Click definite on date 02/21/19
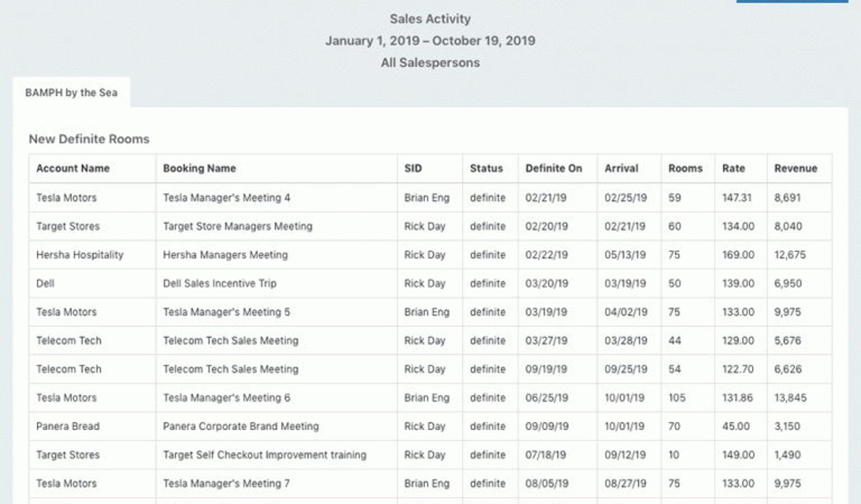Image resolution: width=861 pixels, height=504 pixels. coord(546,198)
